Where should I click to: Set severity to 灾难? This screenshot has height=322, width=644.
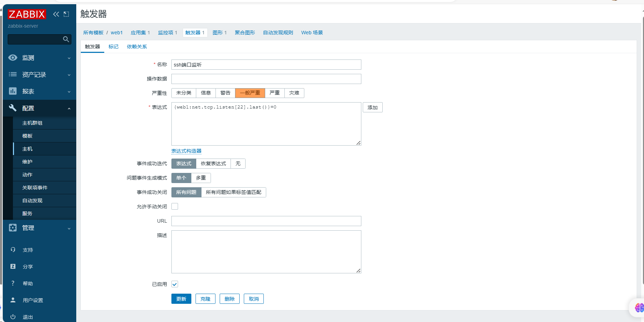294,93
